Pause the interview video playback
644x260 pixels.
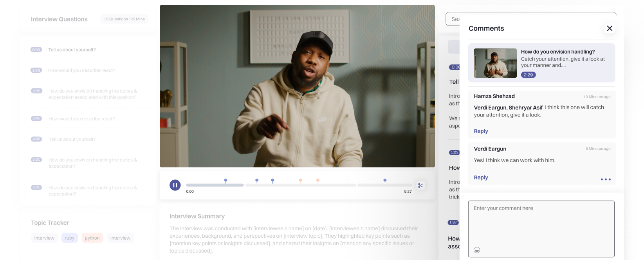click(175, 185)
